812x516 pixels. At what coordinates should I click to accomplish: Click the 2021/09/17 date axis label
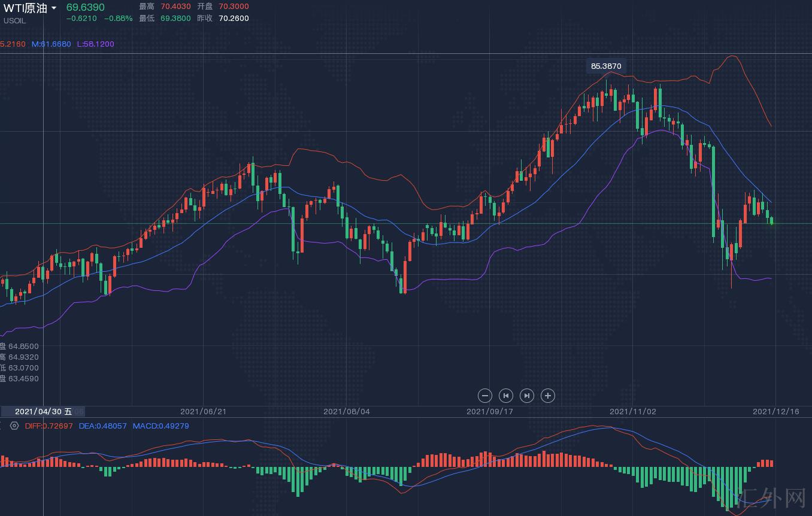point(489,412)
